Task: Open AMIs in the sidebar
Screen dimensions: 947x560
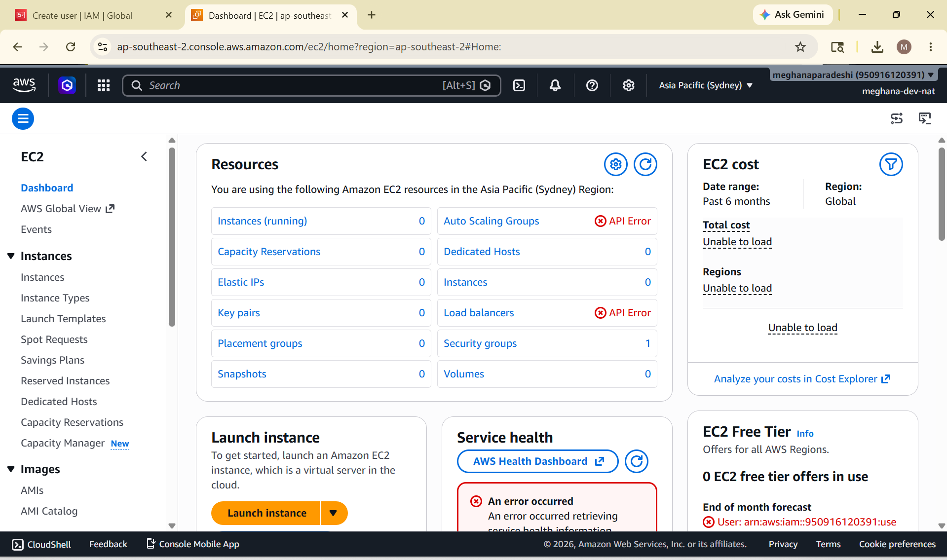Action: pos(32,490)
